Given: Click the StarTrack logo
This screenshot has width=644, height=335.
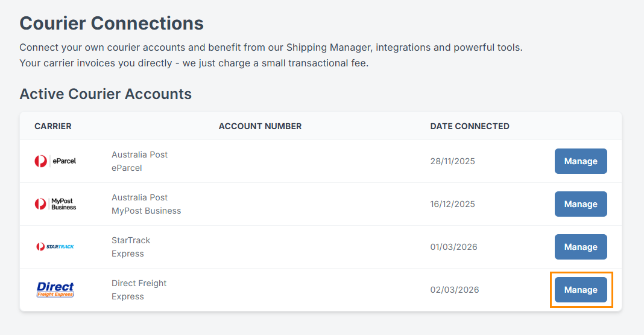Looking at the screenshot, I should 55,247.
